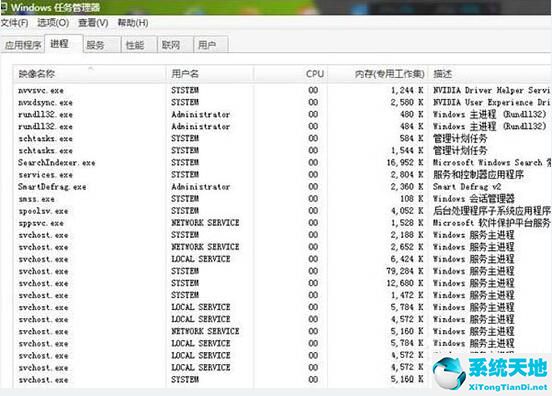
Task: Select the nvvsvc.exe process row
Action: point(282,90)
